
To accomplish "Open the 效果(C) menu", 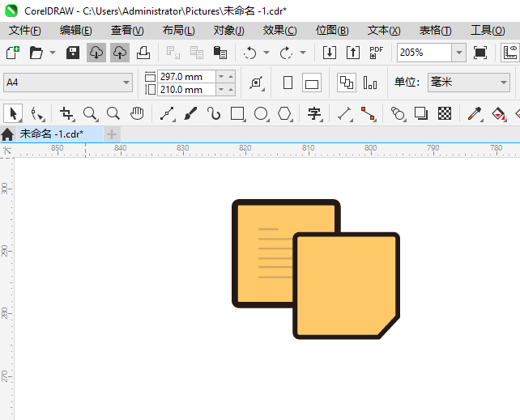I will 280,31.
